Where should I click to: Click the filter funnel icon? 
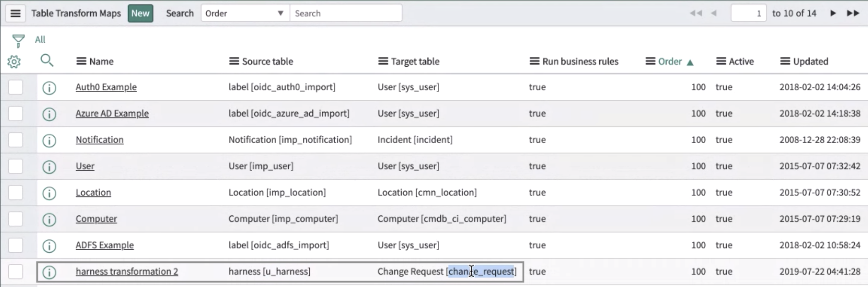pos(18,41)
